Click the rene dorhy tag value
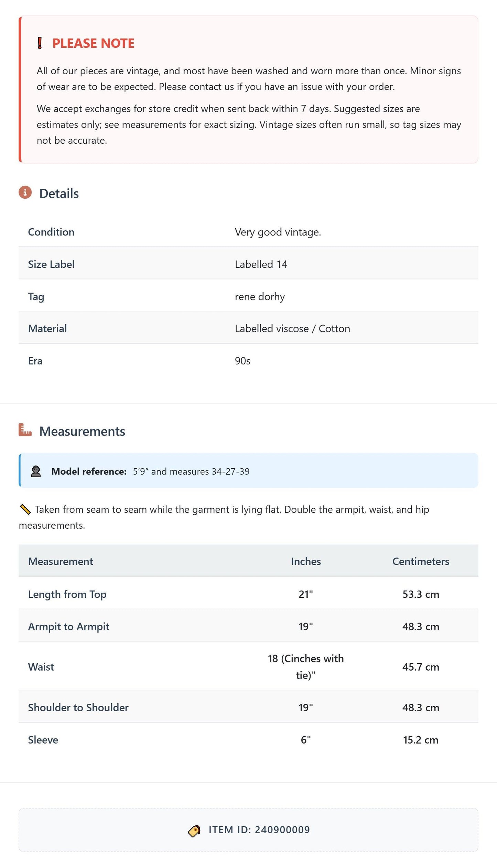Image resolution: width=497 pixels, height=868 pixels. [260, 297]
